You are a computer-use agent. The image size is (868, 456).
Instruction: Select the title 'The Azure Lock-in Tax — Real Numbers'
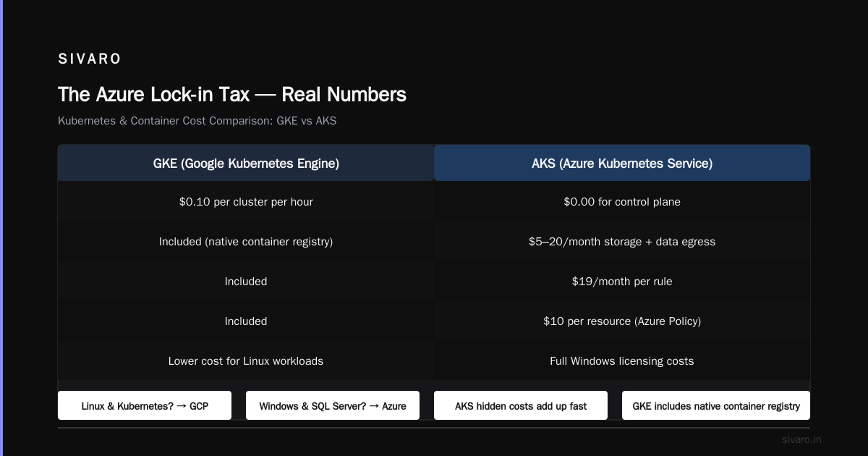click(x=232, y=95)
